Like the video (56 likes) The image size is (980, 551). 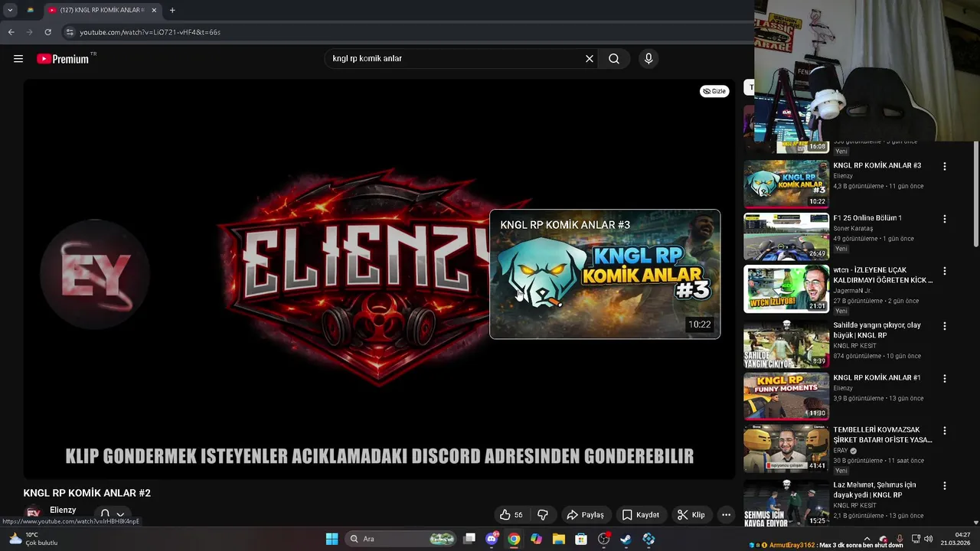click(x=511, y=515)
